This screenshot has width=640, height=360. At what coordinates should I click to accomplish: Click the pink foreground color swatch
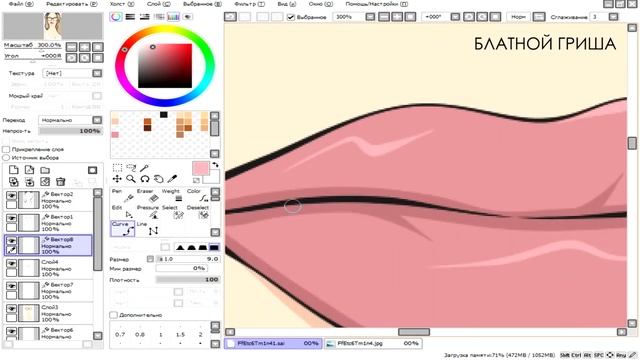click(200, 168)
